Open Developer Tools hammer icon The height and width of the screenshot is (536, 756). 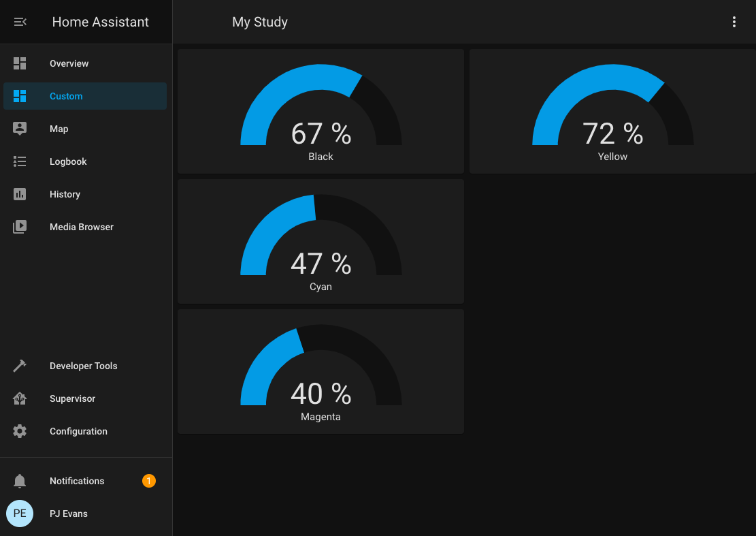[x=20, y=366]
